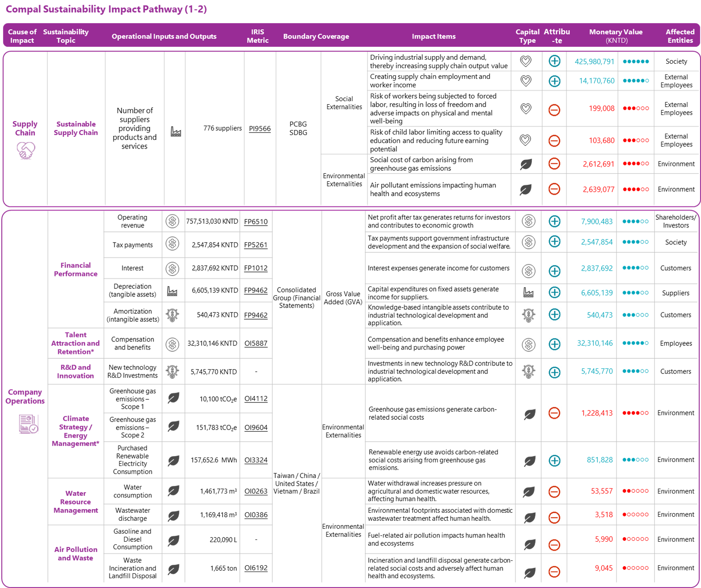Click the minus icon for 2,639,077
Screen dimensions: 701x588
pyautogui.click(x=554, y=189)
